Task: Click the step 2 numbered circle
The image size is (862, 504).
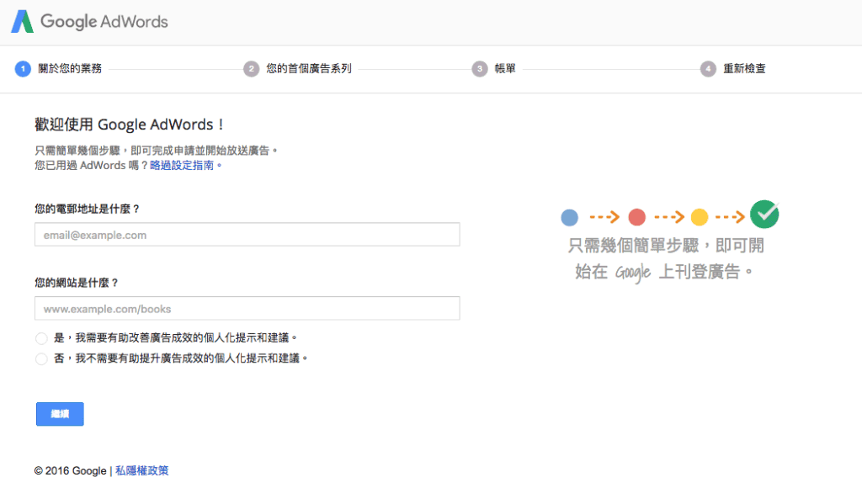Action: 251,69
